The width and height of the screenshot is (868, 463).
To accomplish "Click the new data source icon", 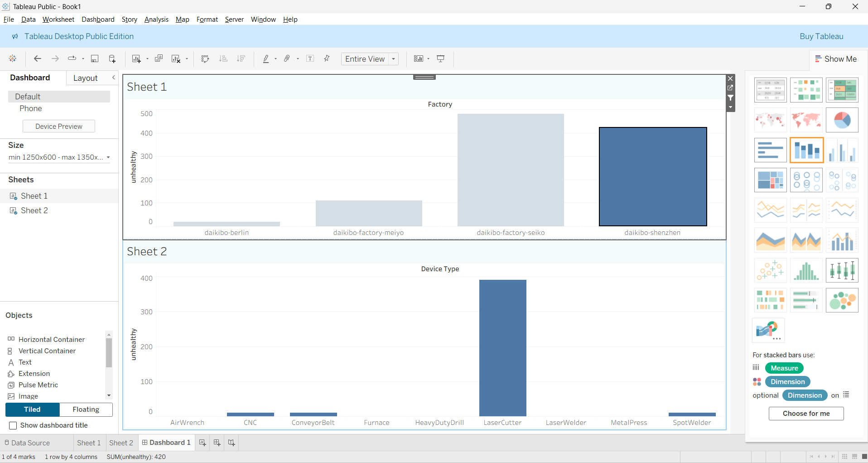I will pos(112,58).
